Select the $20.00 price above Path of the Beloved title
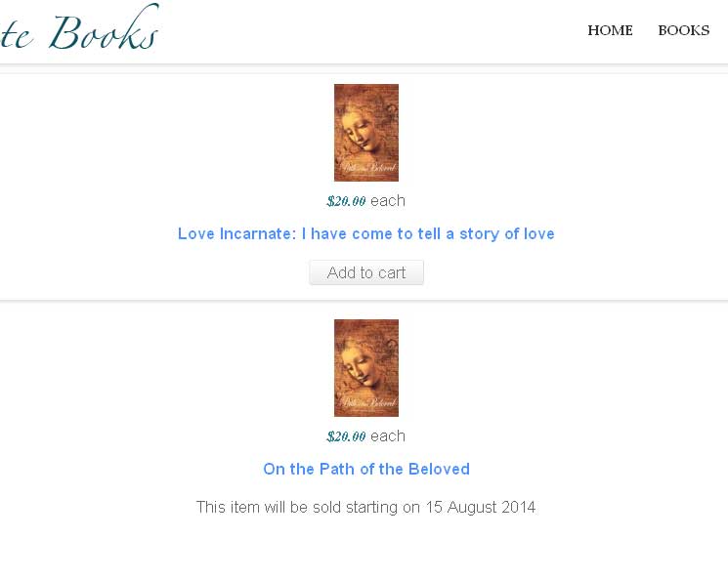 pos(346,436)
